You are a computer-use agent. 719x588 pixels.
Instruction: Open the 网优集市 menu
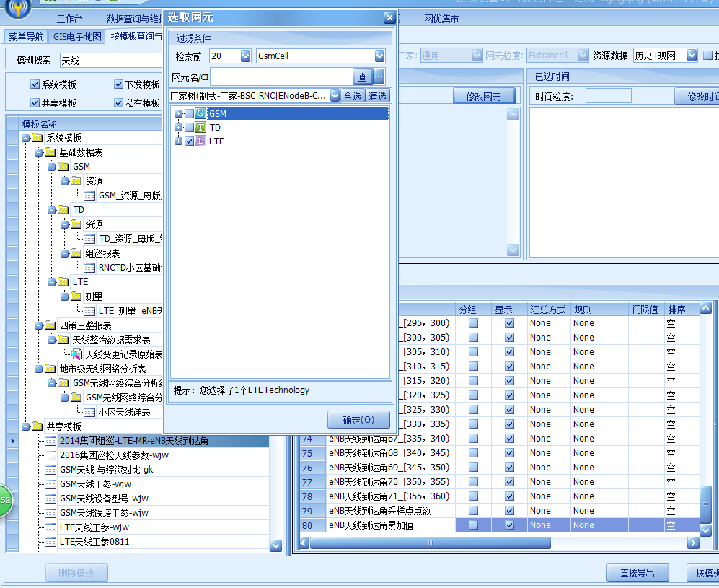pos(441,19)
